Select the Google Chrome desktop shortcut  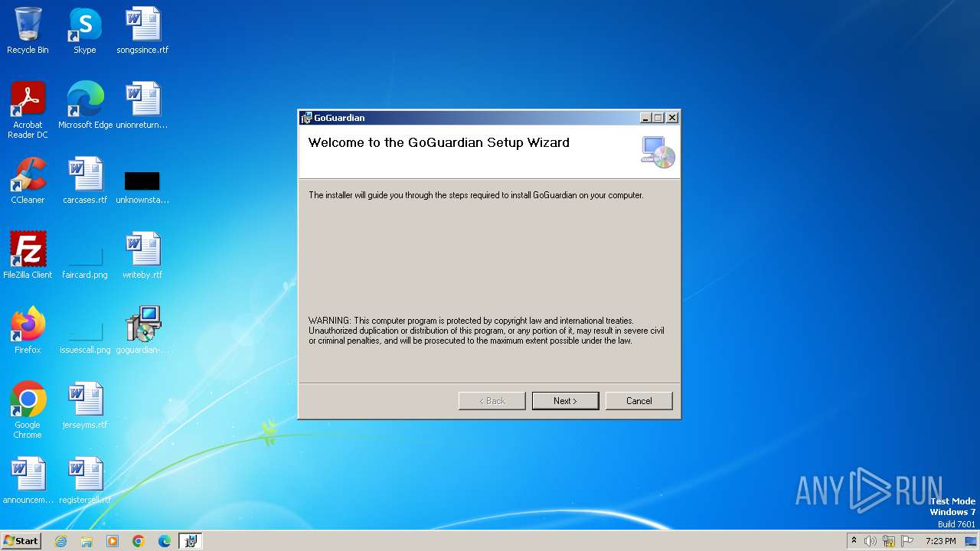click(28, 410)
